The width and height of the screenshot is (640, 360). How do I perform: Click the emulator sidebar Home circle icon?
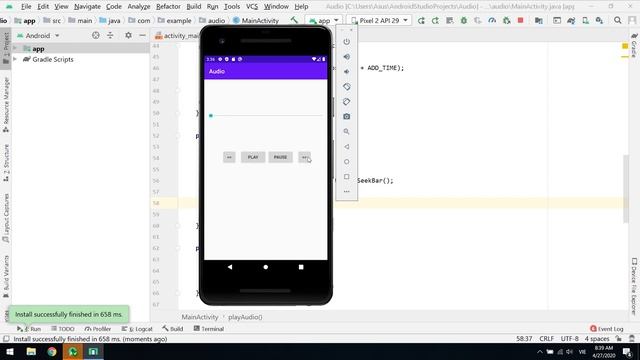pyautogui.click(x=347, y=162)
